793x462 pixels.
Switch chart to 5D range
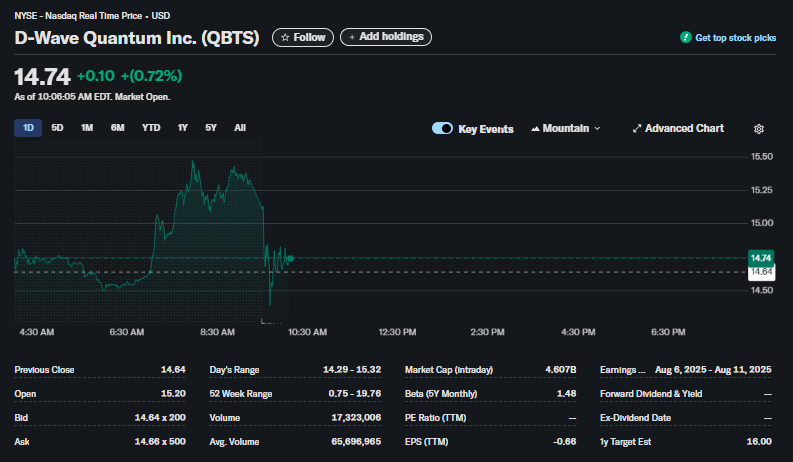57,128
